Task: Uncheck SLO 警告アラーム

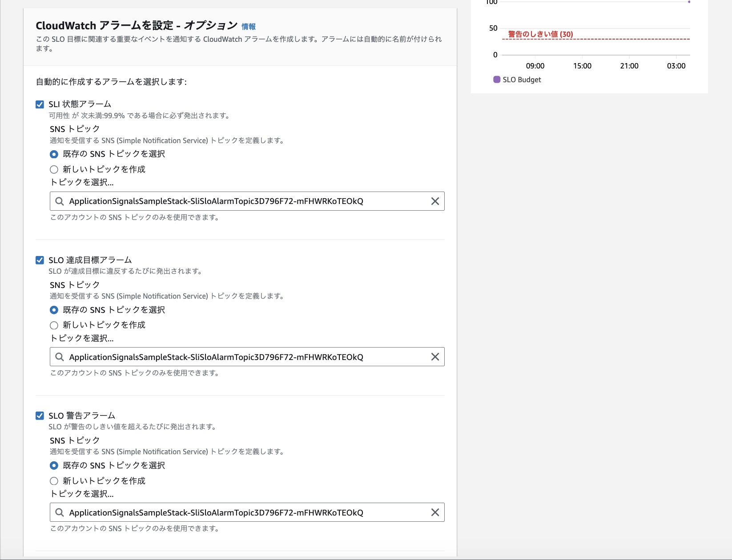Action: [x=40, y=415]
